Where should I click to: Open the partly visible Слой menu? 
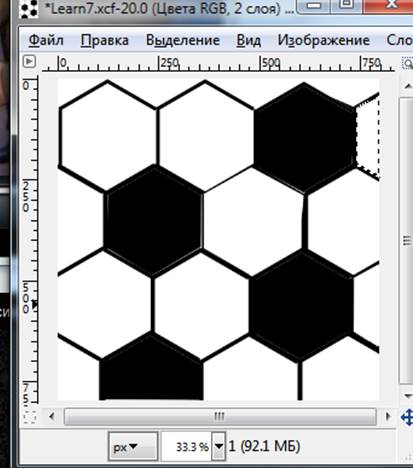(x=399, y=41)
